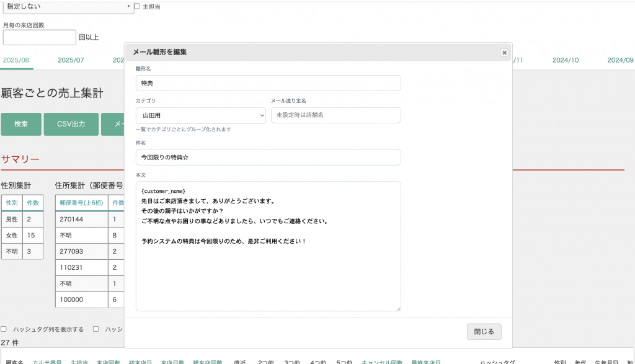Expand the カテゴリ dropdown showing 山田用
635x364 pixels.
[200, 115]
